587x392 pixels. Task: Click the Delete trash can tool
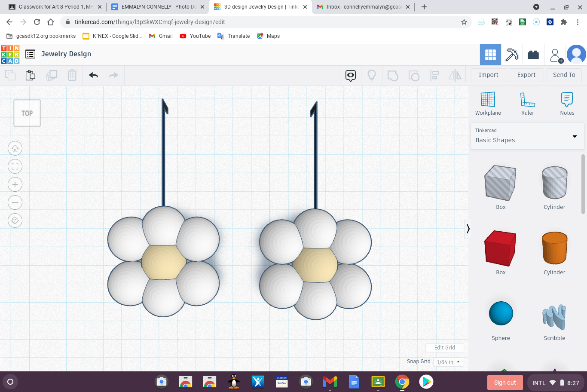[72, 75]
